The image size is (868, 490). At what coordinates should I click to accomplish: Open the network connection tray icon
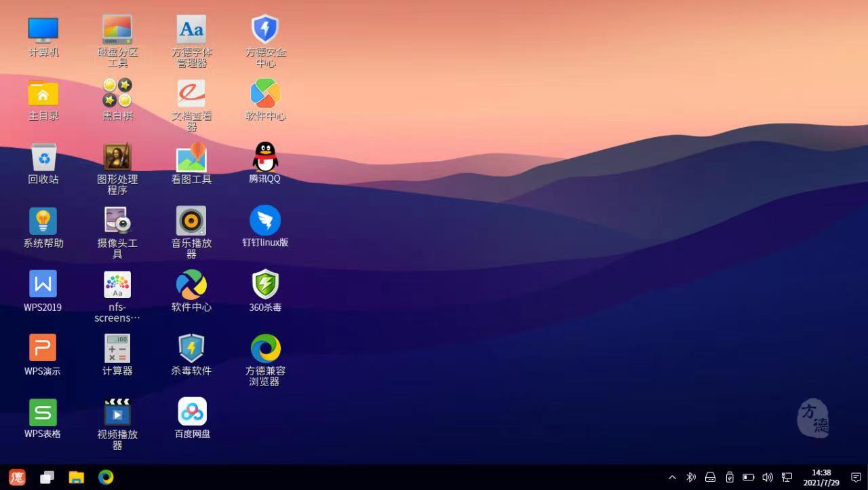(787, 477)
